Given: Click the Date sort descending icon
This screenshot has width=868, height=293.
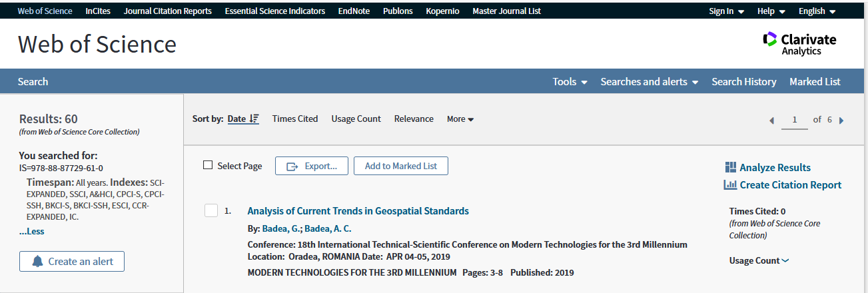Looking at the screenshot, I should [x=254, y=119].
